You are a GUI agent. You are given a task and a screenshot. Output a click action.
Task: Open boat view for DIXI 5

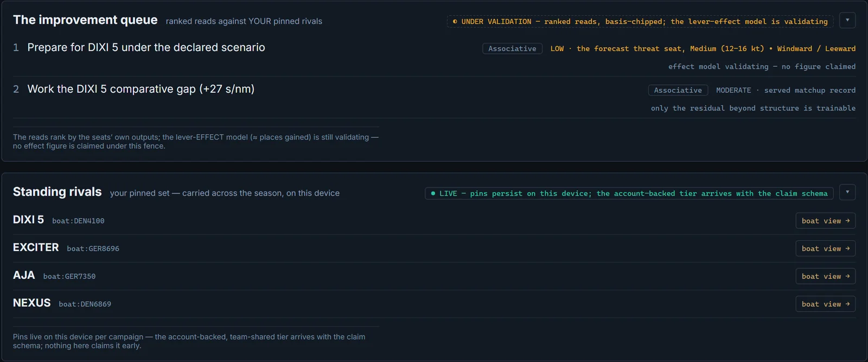[826, 221]
